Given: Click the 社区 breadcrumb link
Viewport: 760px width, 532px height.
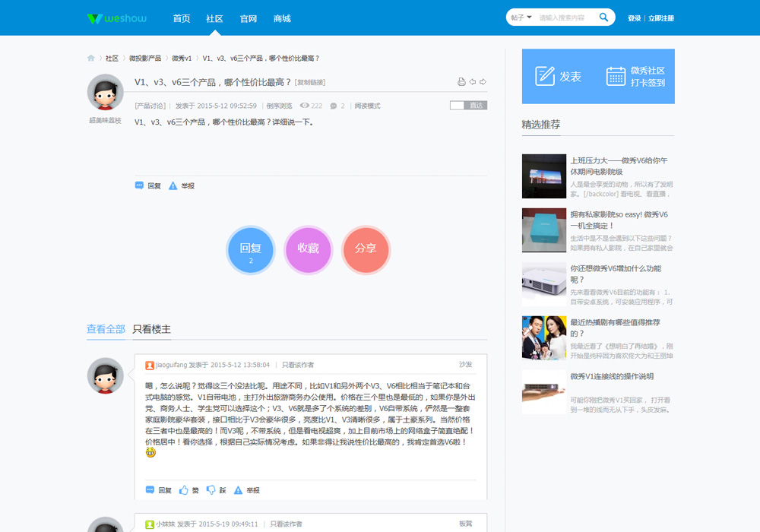Looking at the screenshot, I should point(112,59).
